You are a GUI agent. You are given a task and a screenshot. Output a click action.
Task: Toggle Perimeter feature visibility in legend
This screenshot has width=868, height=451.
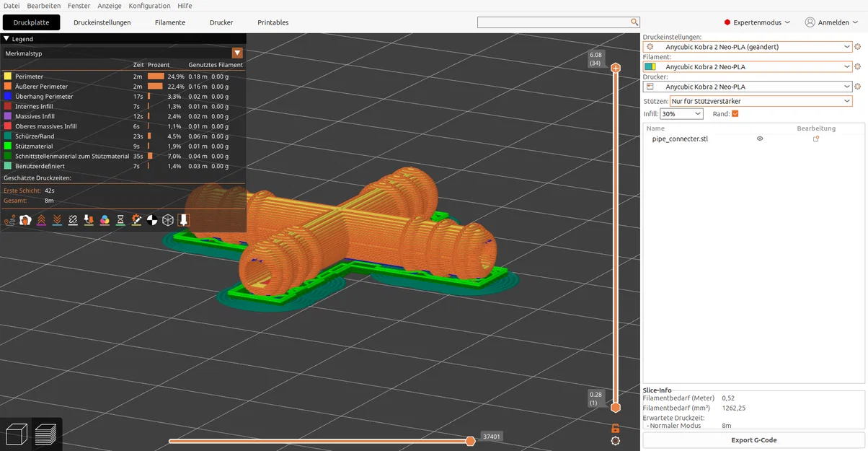click(123, 76)
